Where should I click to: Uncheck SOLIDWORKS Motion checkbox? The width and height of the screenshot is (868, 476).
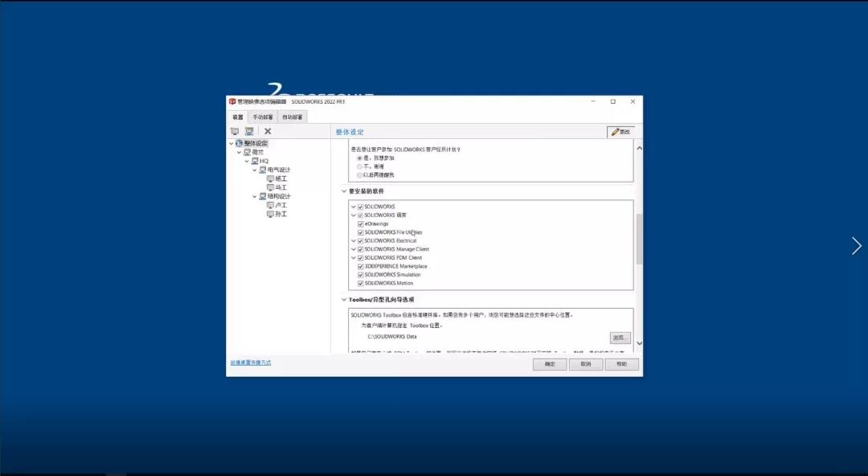click(x=360, y=283)
